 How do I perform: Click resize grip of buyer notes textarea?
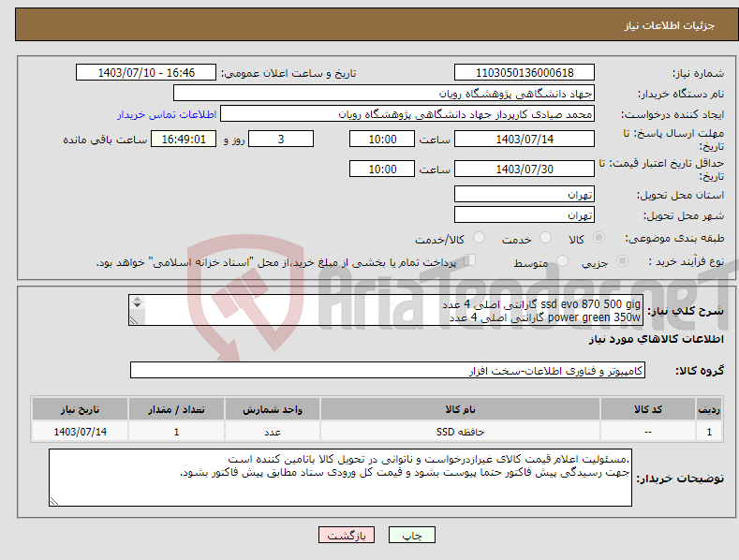[54, 501]
